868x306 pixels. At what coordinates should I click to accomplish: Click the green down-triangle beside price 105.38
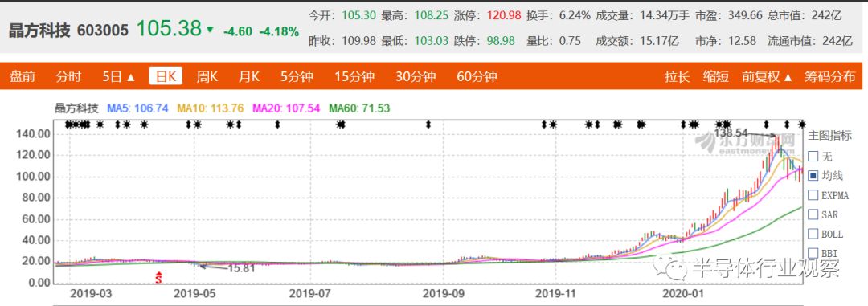(x=210, y=30)
